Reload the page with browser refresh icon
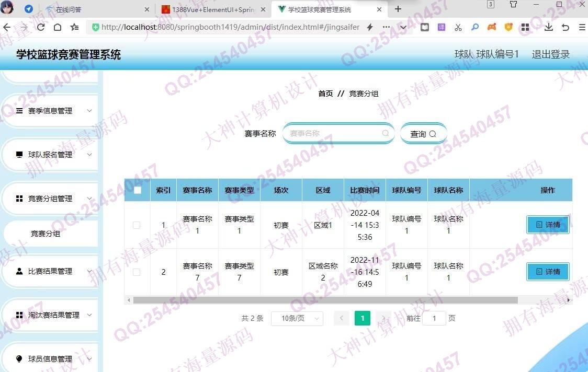Image resolution: width=588 pixels, height=372 pixels. tap(41, 27)
